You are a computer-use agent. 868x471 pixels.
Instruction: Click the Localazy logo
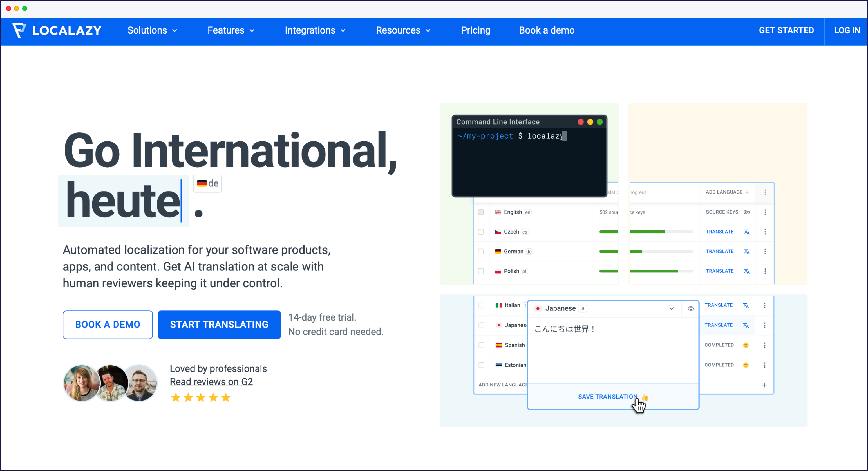(x=57, y=30)
